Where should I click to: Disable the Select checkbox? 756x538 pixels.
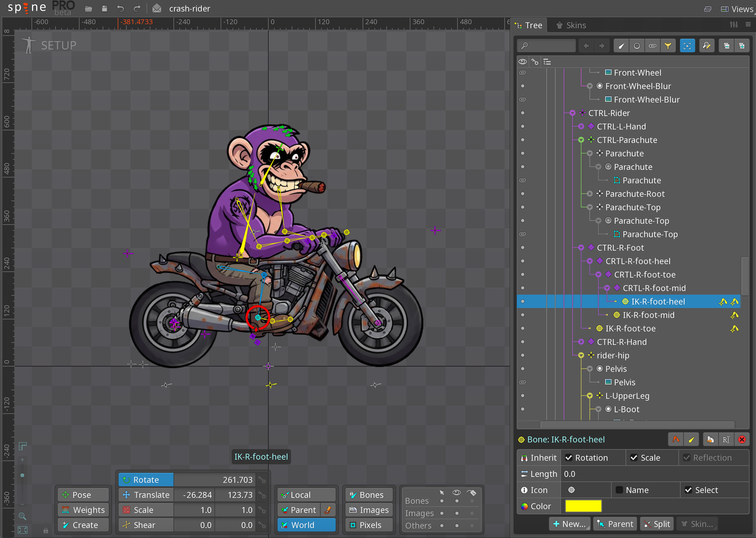click(688, 490)
